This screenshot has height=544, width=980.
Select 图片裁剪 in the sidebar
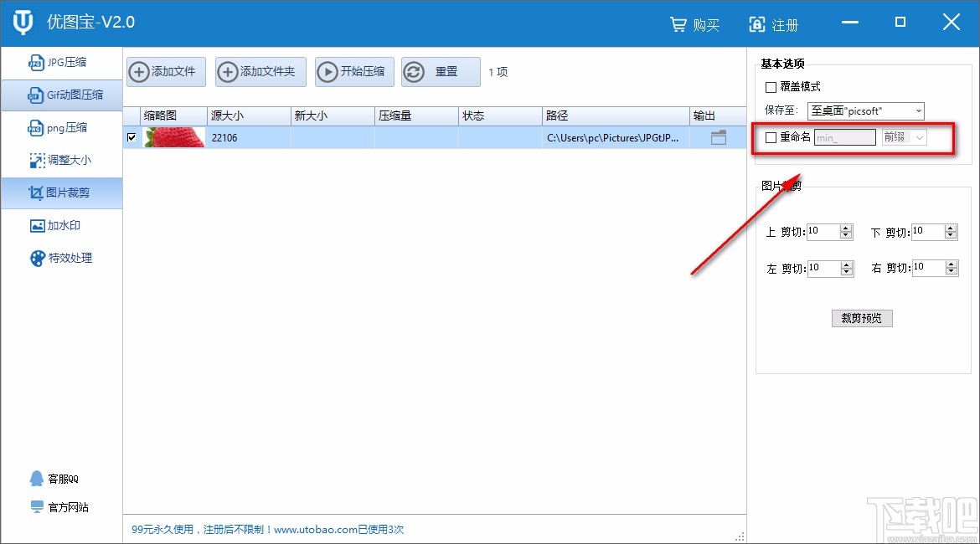click(61, 193)
